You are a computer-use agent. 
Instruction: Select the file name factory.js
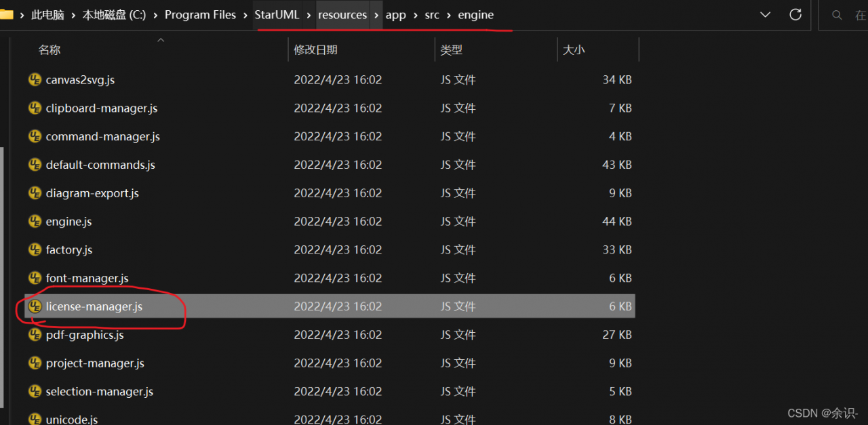[x=69, y=250]
